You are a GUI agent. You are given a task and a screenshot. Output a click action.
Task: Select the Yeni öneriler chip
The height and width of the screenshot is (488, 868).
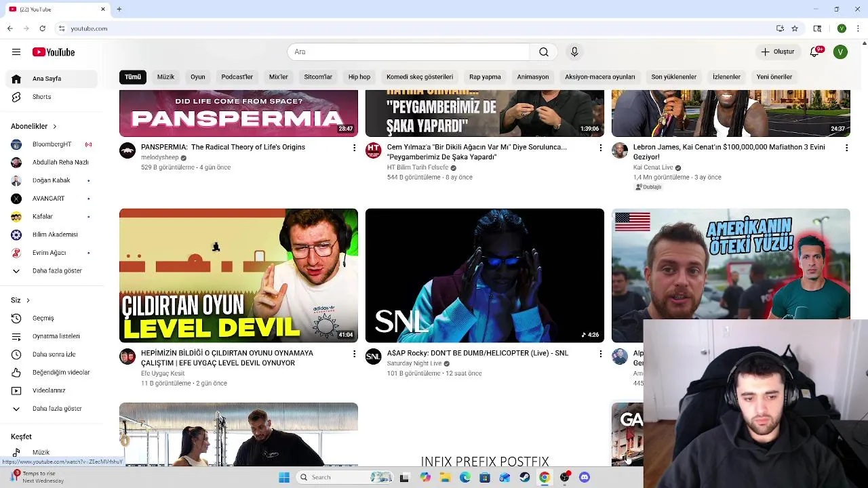point(774,77)
